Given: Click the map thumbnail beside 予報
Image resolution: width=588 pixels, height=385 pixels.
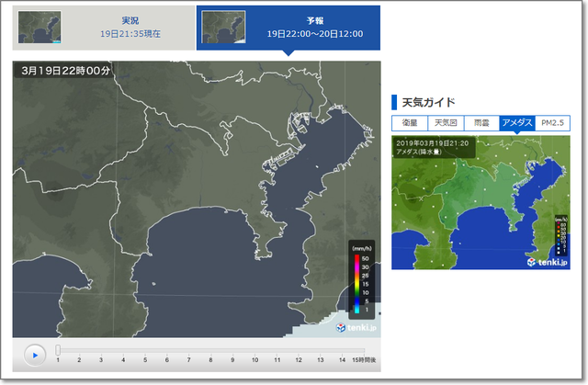Looking at the screenshot, I should click(x=224, y=28).
